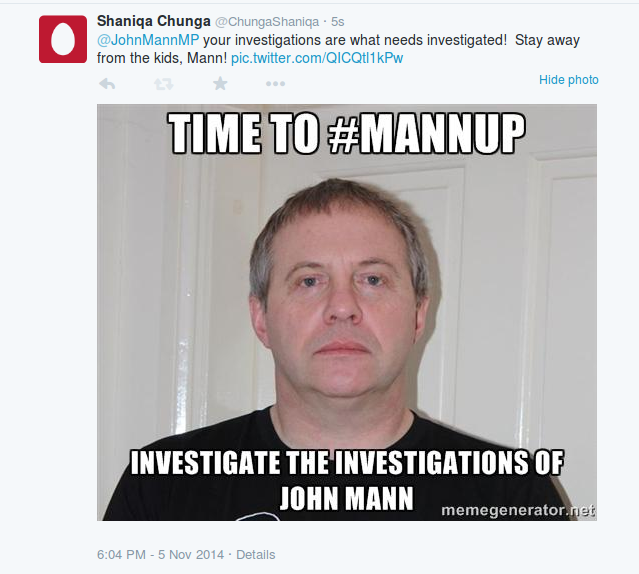Click the 5s relative timestamp
This screenshot has height=574, width=639.
click(337, 22)
